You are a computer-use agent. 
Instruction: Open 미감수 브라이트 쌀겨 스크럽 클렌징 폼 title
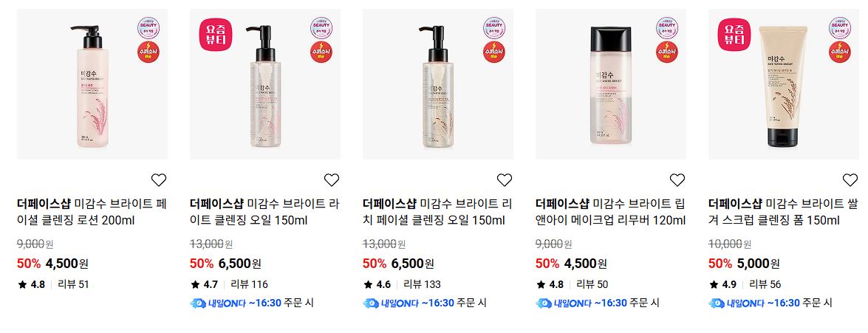coord(783,212)
